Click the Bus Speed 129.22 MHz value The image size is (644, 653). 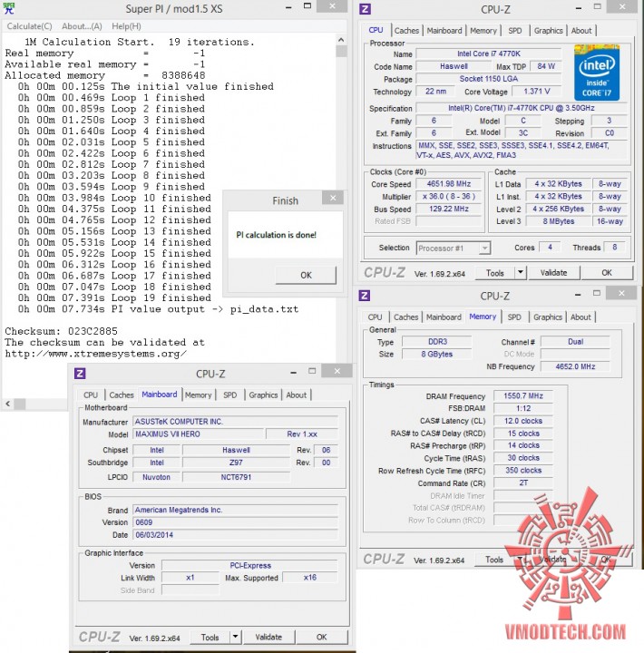point(449,209)
